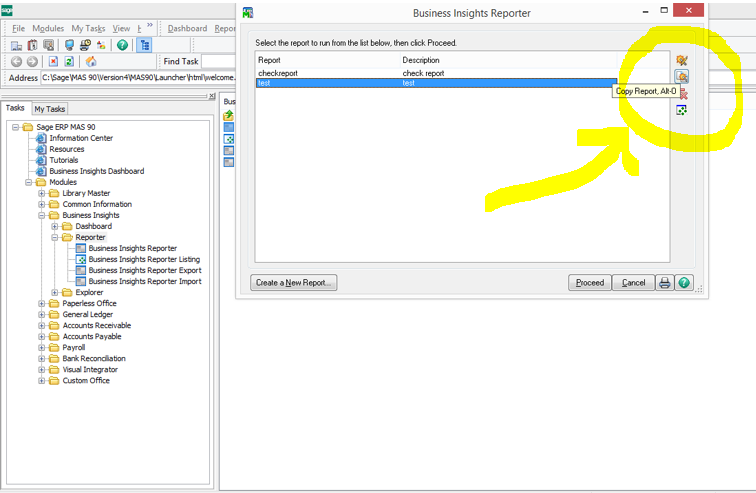
Task: Expand the Accounts Payable folder
Action: pyautogui.click(x=42, y=337)
